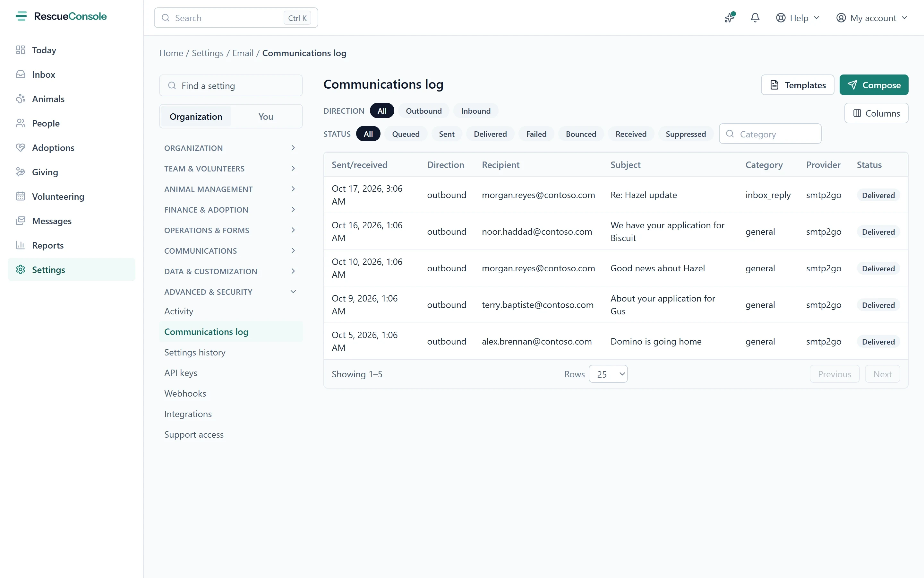The width and height of the screenshot is (924, 578).
Task: Click the RescueConsole logo
Action: (61, 16)
